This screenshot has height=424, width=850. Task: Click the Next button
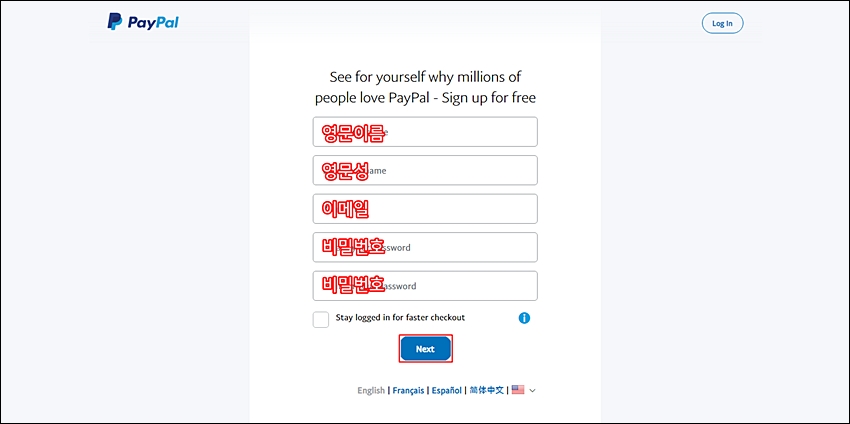click(426, 349)
